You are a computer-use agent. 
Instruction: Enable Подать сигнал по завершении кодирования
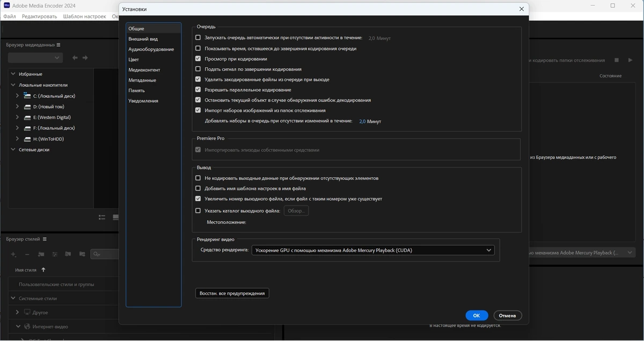click(x=198, y=69)
